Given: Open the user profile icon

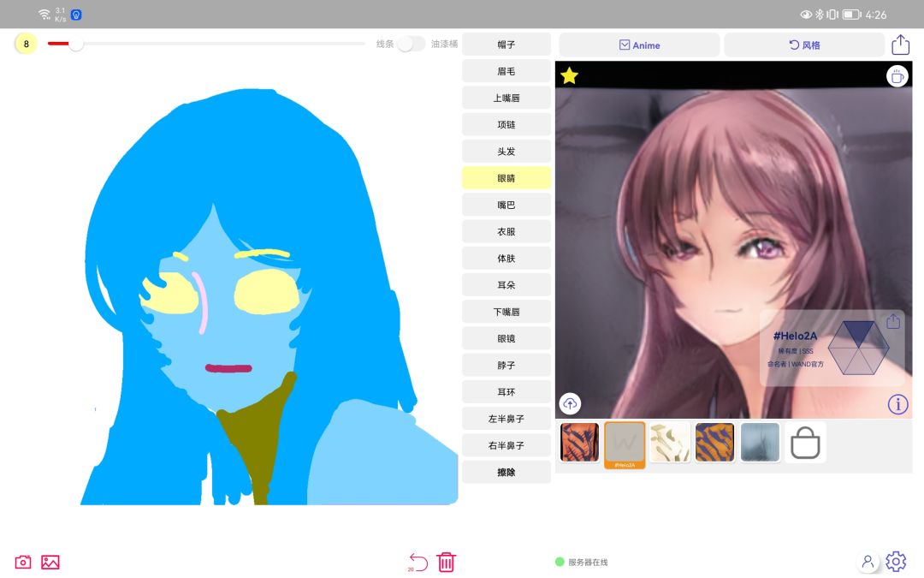Looking at the screenshot, I should [868, 562].
